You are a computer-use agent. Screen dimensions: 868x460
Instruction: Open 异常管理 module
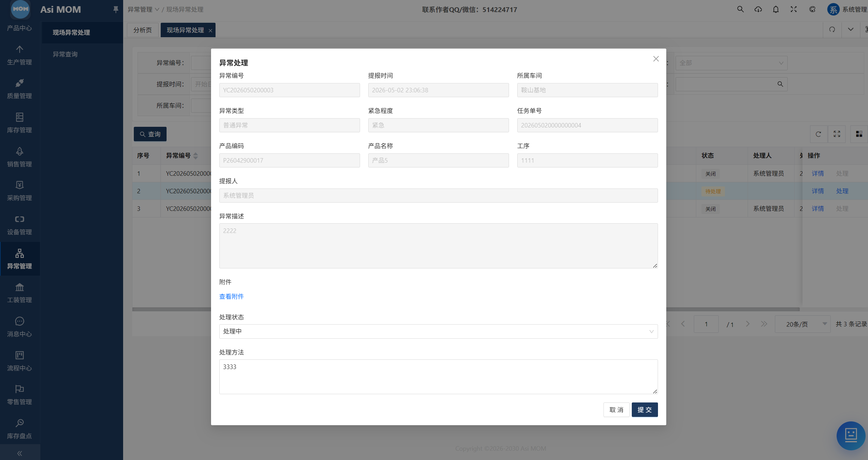click(x=20, y=259)
